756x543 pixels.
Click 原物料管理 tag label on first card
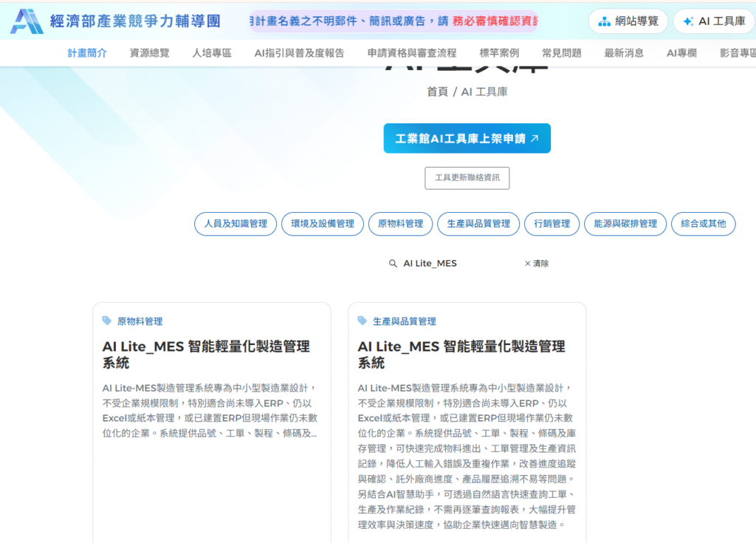tap(140, 321)
